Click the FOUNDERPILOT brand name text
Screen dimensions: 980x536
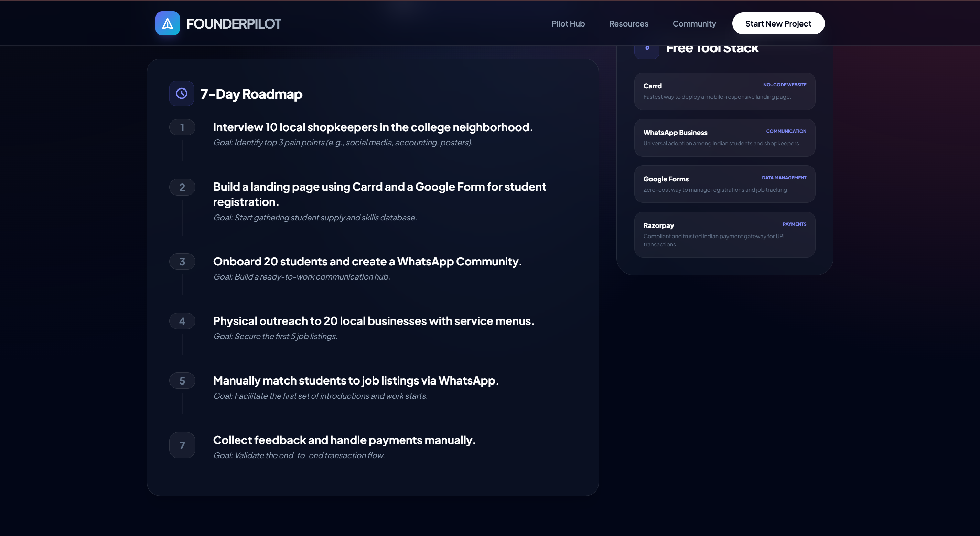(233, 24)
